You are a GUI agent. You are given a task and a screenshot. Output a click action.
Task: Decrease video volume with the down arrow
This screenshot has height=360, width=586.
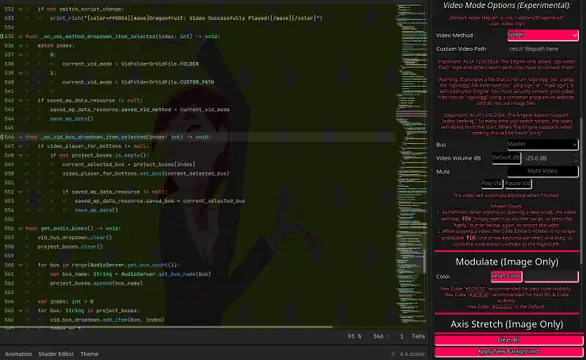(576, 161)
